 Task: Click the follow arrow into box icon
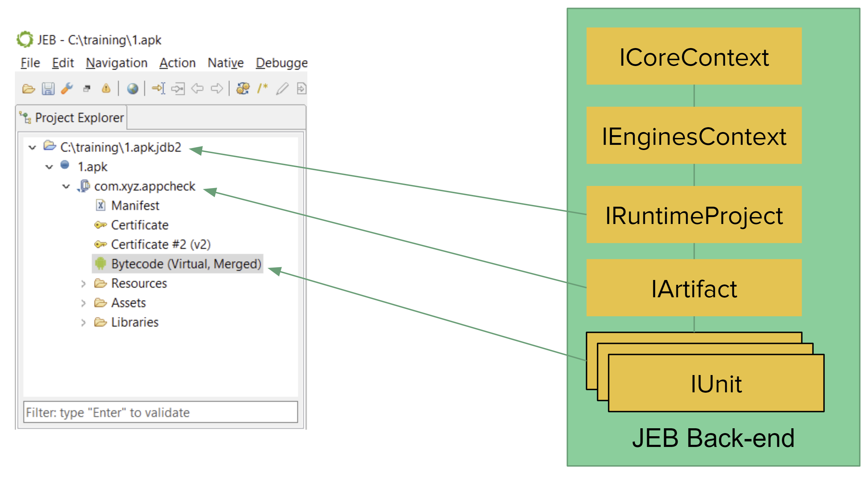tap(178, 89)
